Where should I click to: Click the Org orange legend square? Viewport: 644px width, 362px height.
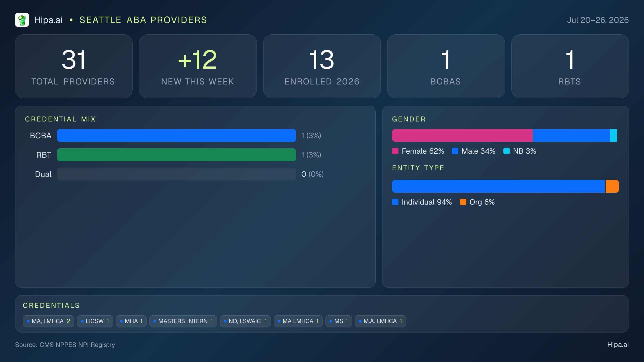(463, 202)
